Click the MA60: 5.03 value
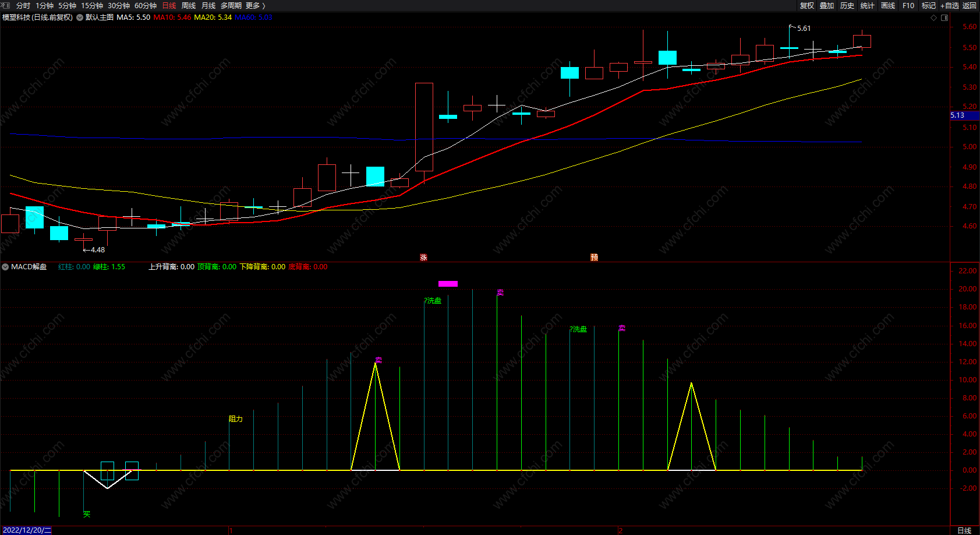 pyautogui.click(x=253, y=17)
